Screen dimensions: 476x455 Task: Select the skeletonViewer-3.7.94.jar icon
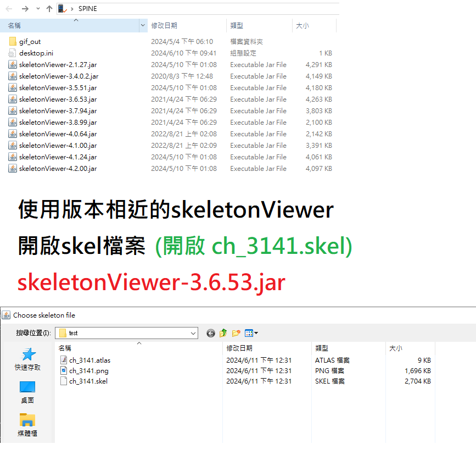point(13,110)
